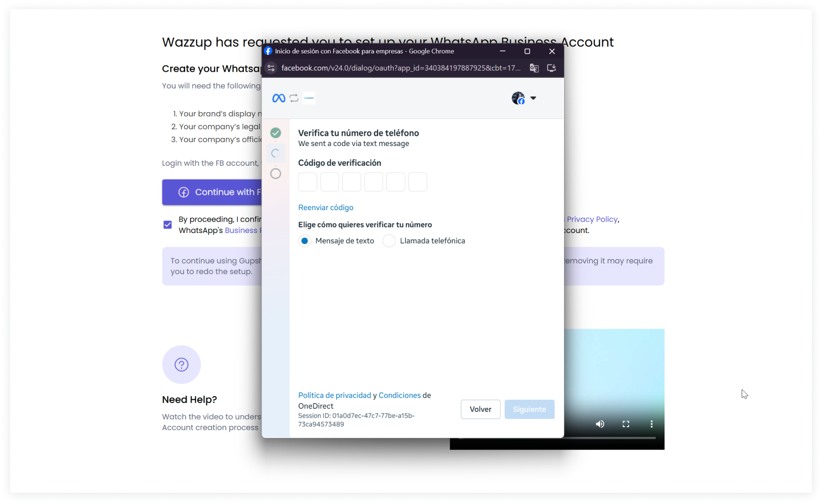Expand the account dropdown arrow
Screen dimensions: 822x504
pyautogui.click(x=533, y=98)
